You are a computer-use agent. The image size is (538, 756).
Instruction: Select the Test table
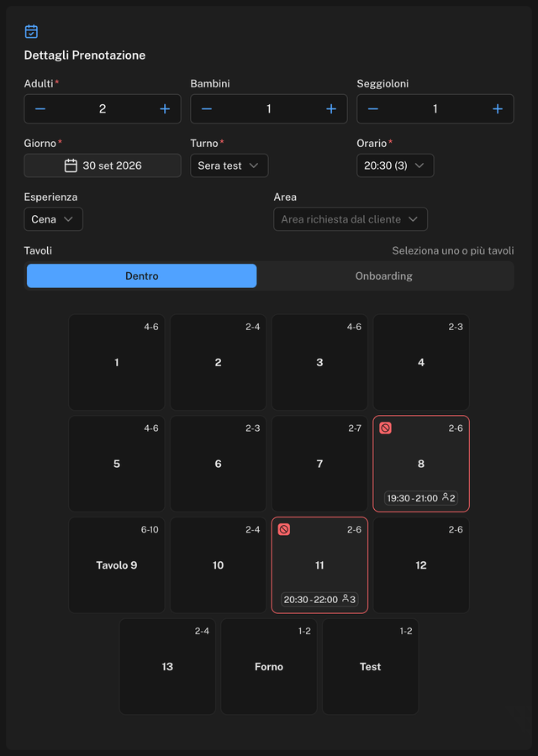pos(371,666)
